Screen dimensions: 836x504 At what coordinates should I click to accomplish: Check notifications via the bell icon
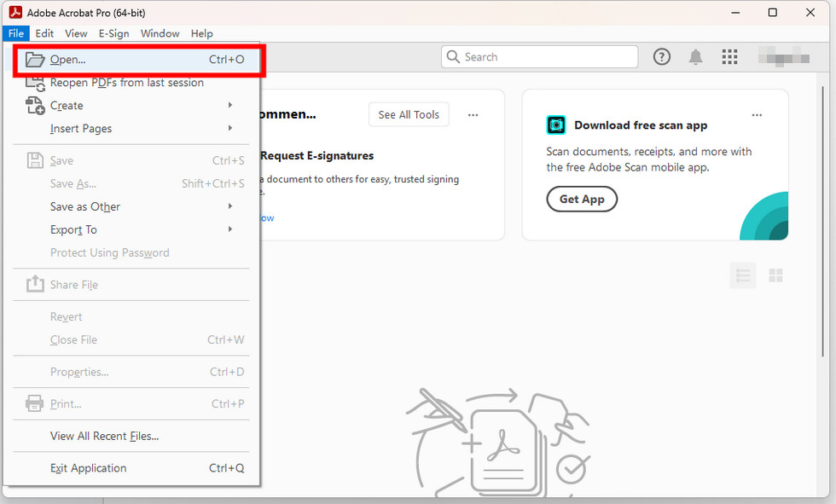695,56
